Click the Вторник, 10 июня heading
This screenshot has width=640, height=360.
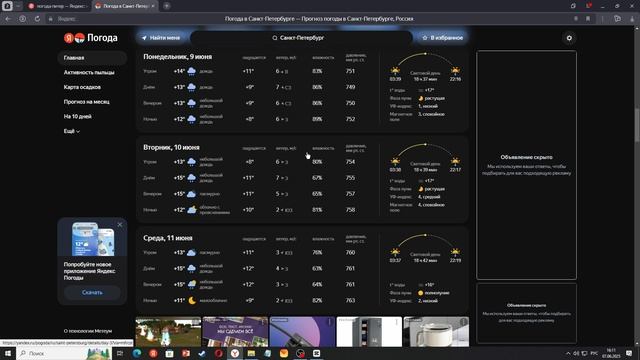(171, 147)
